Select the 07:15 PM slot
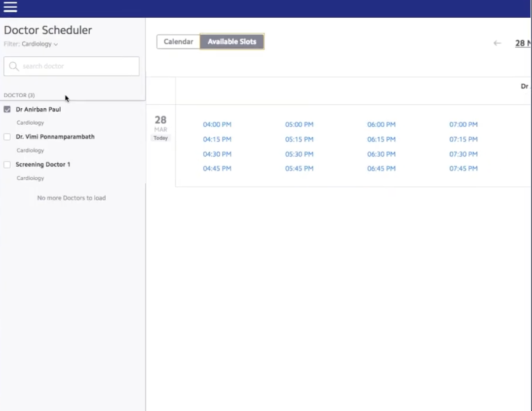 (x=463, y=139)
